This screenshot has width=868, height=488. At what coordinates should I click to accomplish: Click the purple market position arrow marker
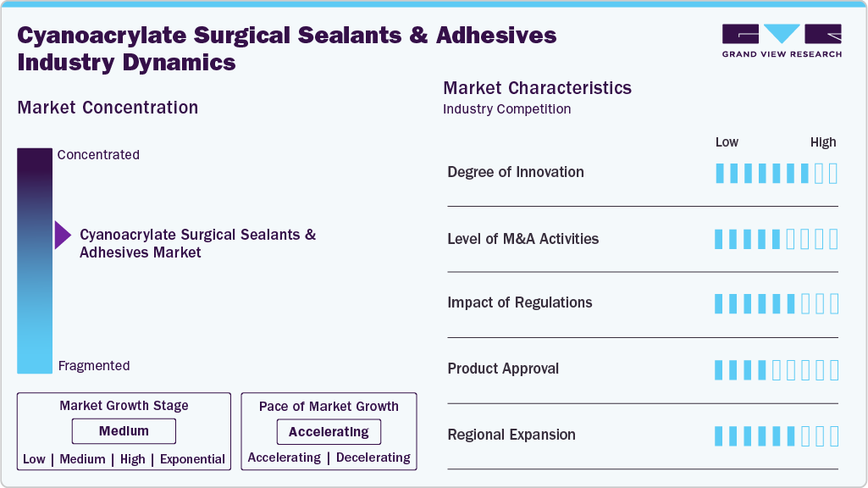64,236
